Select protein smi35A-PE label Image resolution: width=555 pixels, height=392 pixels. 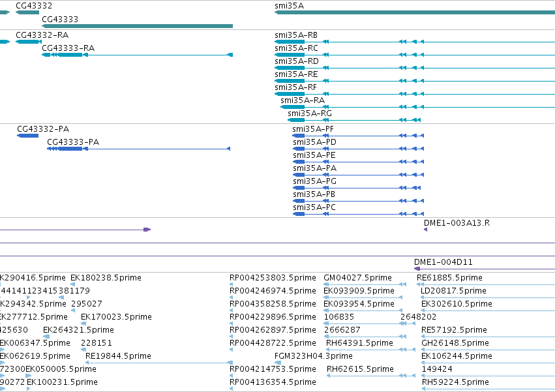click(x=314, y=155)
